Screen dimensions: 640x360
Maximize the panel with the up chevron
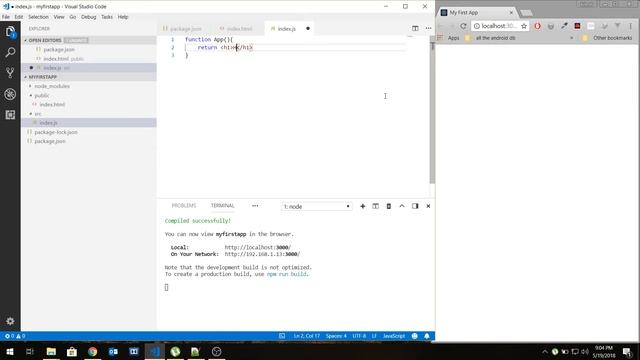[x=402, y=206]
